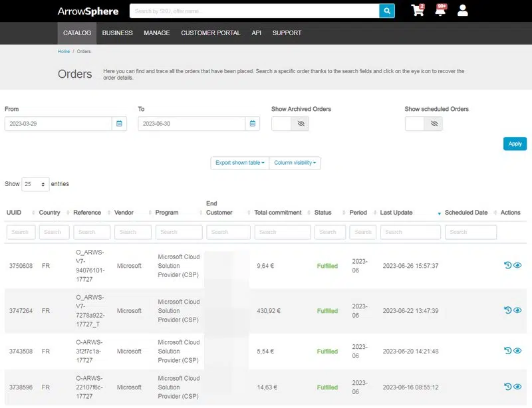Open the Column visibility dropdown

click(x=295, y=163)
